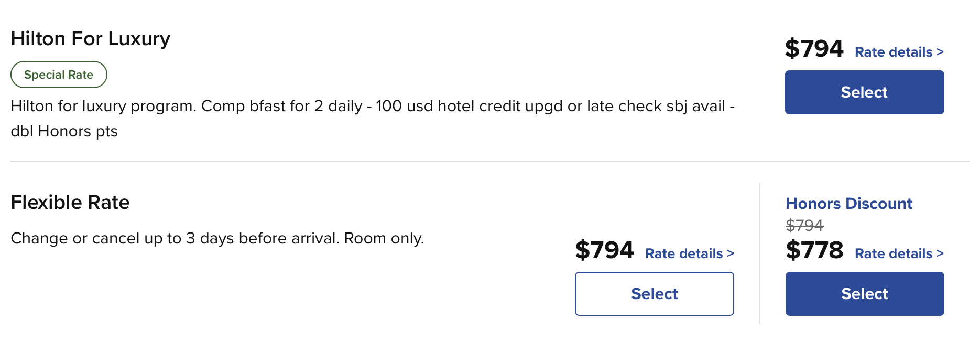Click chevron arrow beside Honors Discount Rate details
This screenshot has width=980, height=339.
pyautogui.click(x=940, y=253)
